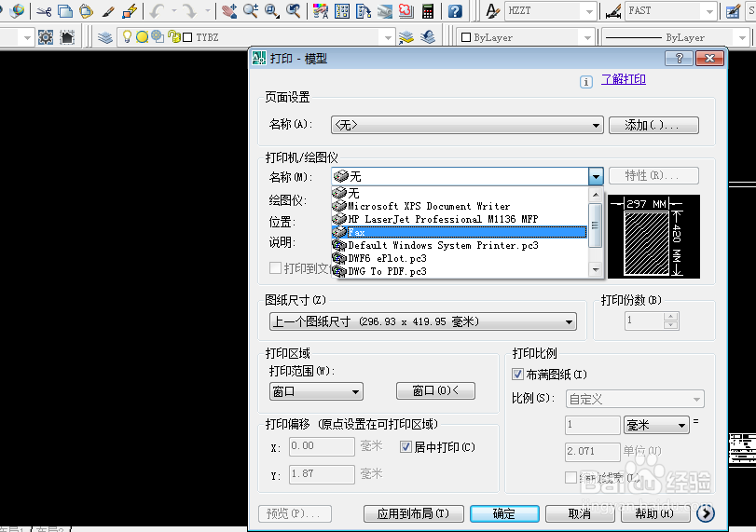This screenshot has width=756, height=532.
Task: Toggle the TYBZ layer lock icon
Action: 174,36
